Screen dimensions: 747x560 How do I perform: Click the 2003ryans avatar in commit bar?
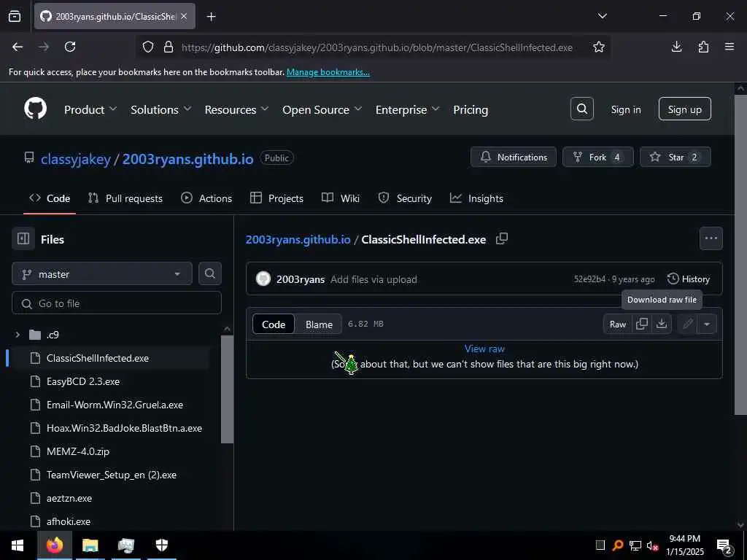[x=263, y=279]
